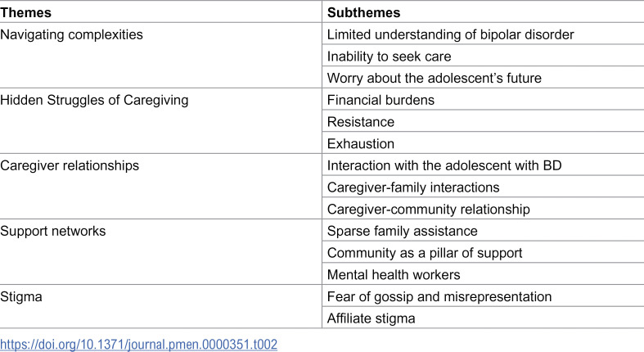Open the doi.org journal.pmen.0000351.t002 link
Image resolution: width=644 pixels, height=352 pixels.
[x=139, y=344]
